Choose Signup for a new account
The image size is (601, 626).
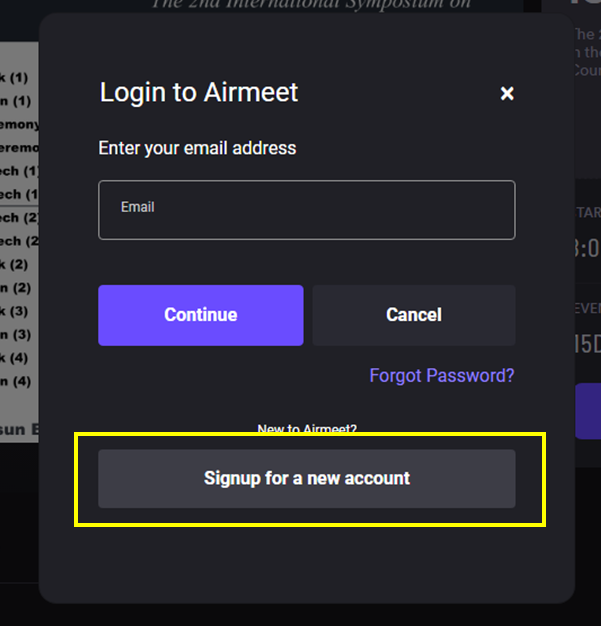click(307, 478)
